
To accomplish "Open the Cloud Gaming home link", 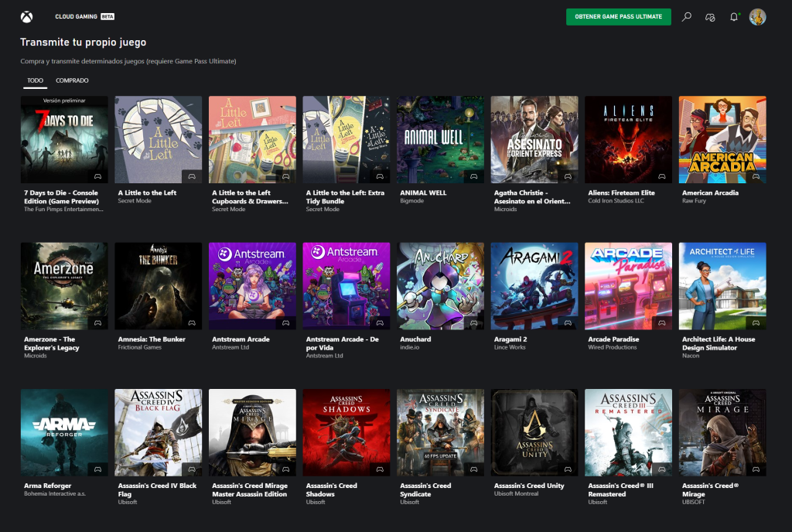I will (76, 16).
